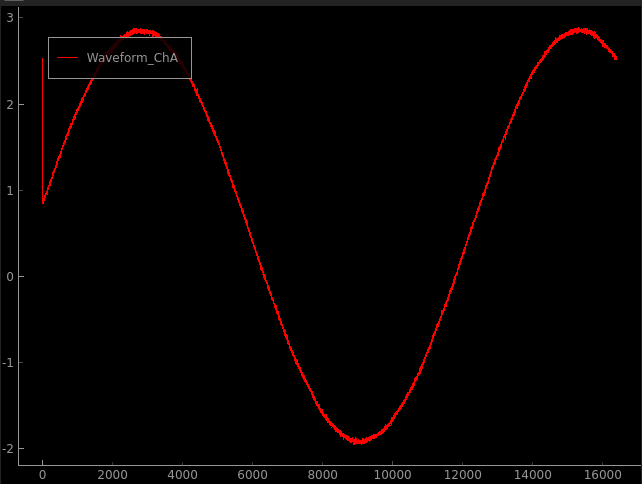Click the y-axis tick label -2
This screenshot has width=642, height=484.
pos(7,448)
